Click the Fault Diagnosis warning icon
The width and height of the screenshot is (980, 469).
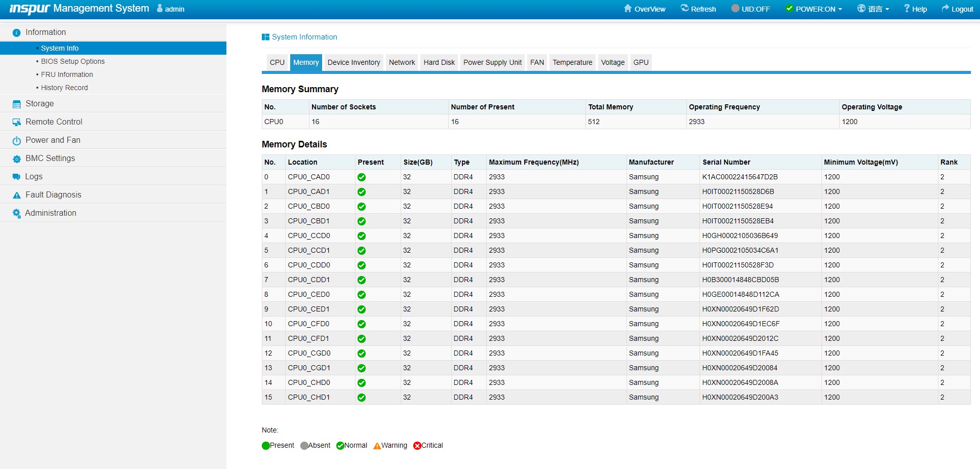coord(17,195)
